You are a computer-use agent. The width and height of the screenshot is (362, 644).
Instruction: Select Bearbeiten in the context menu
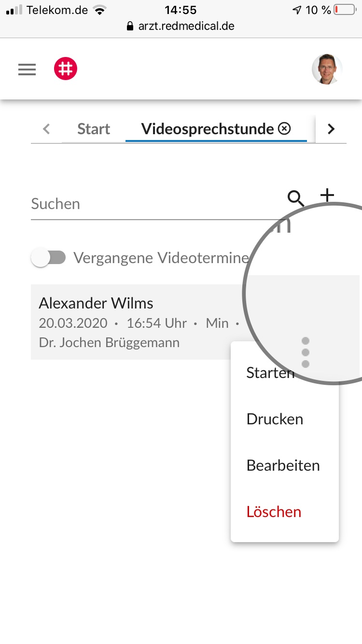(283, 465)
